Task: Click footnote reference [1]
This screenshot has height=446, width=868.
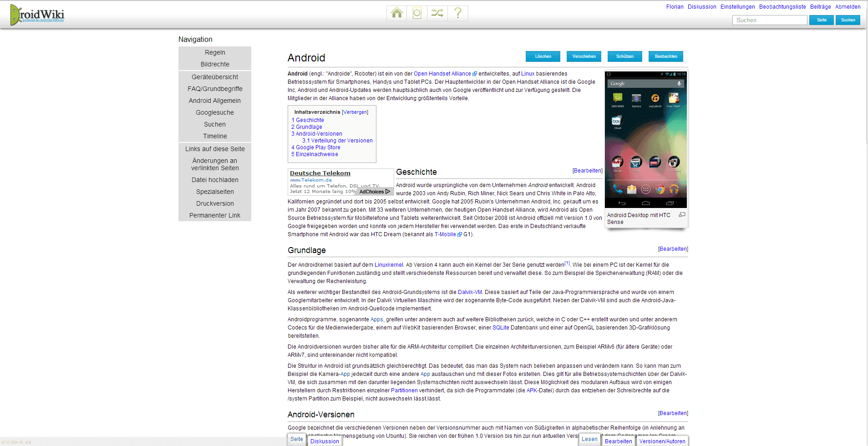Action: pyautogui.click(x=567, y=263)
